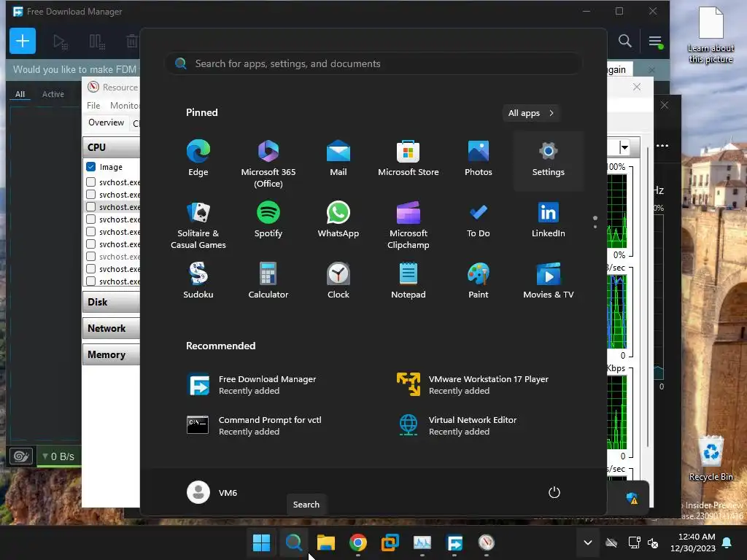
Task: Toggle FDM snail mode icon
Action: (x=21, y=456)
